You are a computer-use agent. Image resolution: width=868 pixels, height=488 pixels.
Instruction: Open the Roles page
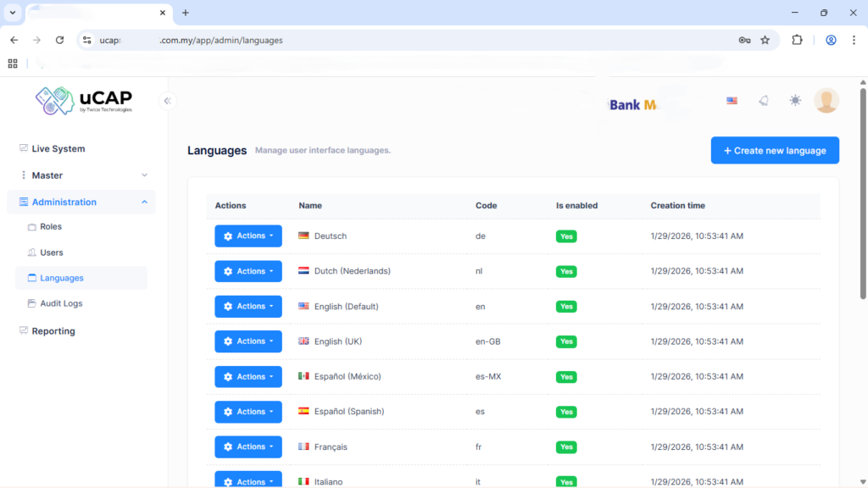click(51, 227)
